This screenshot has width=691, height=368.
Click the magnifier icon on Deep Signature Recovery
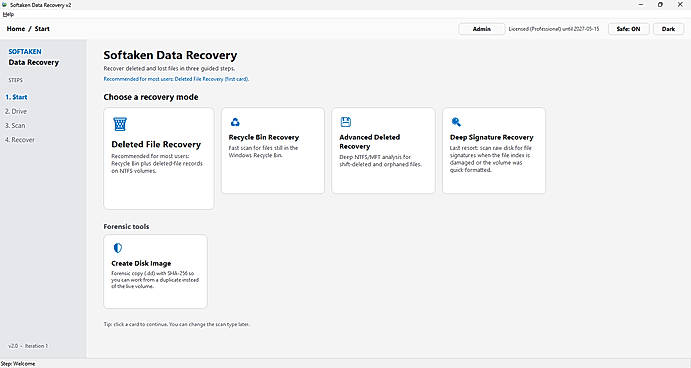click(x=456, y=122)
